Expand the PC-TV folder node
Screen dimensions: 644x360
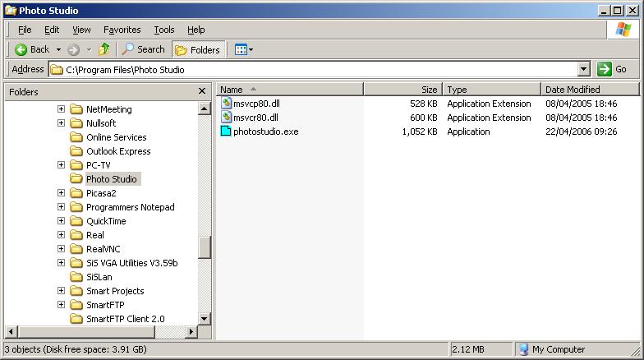point(61,164)
